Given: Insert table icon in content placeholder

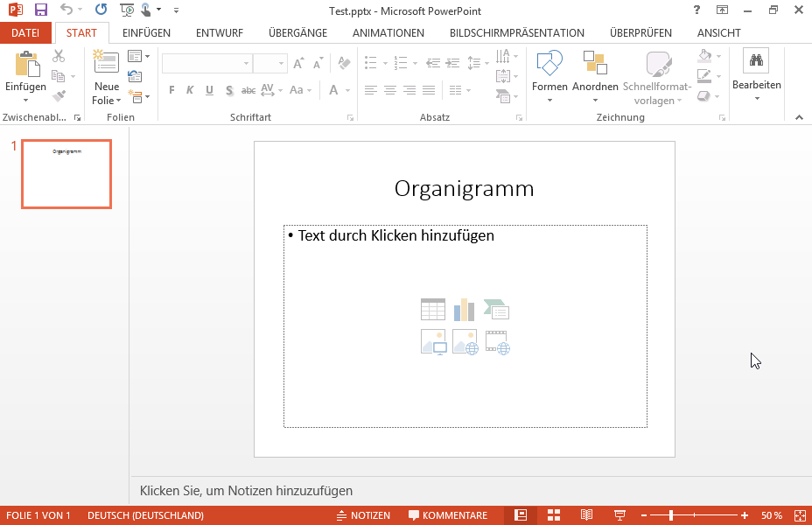Looking at the screenshot, I should pos(433,310).
